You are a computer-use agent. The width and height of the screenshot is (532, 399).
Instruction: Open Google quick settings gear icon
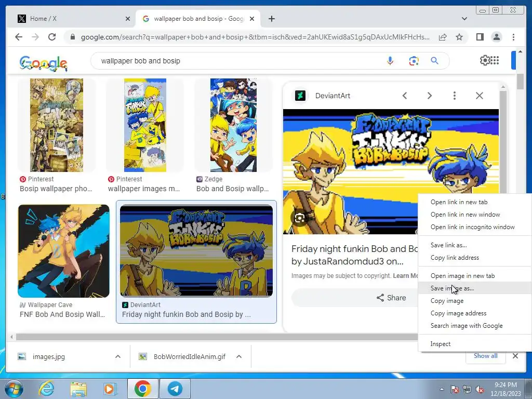pos(485,60)
